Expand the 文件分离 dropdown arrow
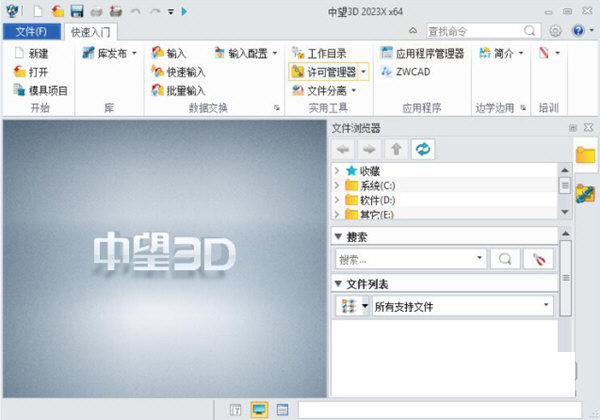Viewport: 600px width, 420px height. click(x=354, y=90)
